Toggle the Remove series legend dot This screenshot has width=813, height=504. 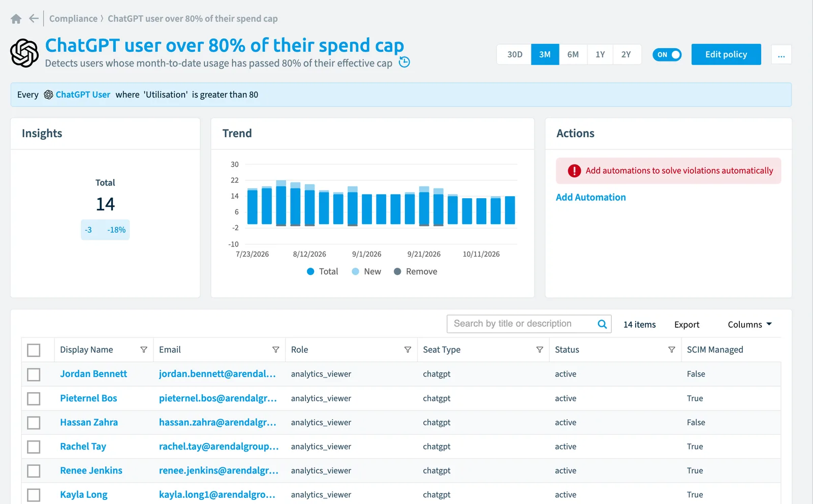click(397, 272)
